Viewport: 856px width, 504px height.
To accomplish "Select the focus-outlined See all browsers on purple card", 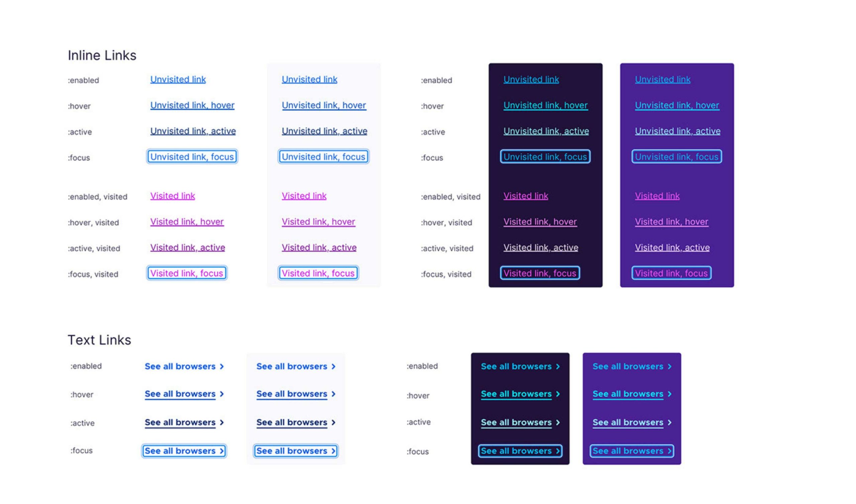I will [x=632, y=451].
